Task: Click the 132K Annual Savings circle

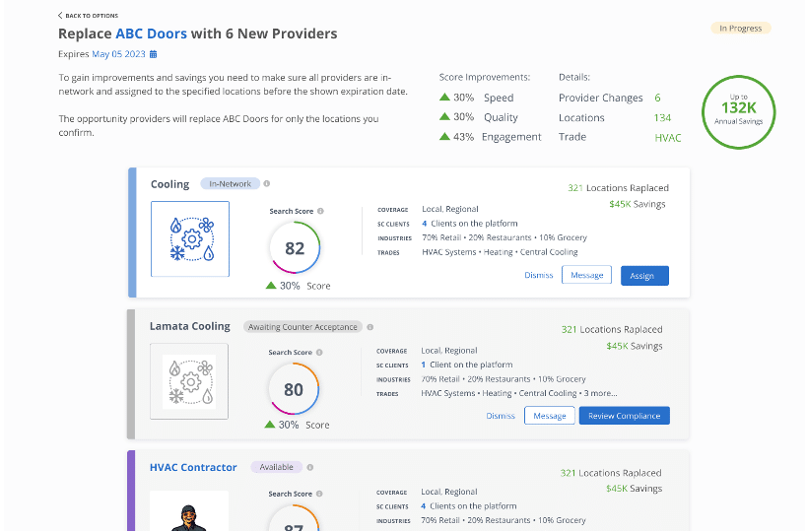Action: coord(738,110)
